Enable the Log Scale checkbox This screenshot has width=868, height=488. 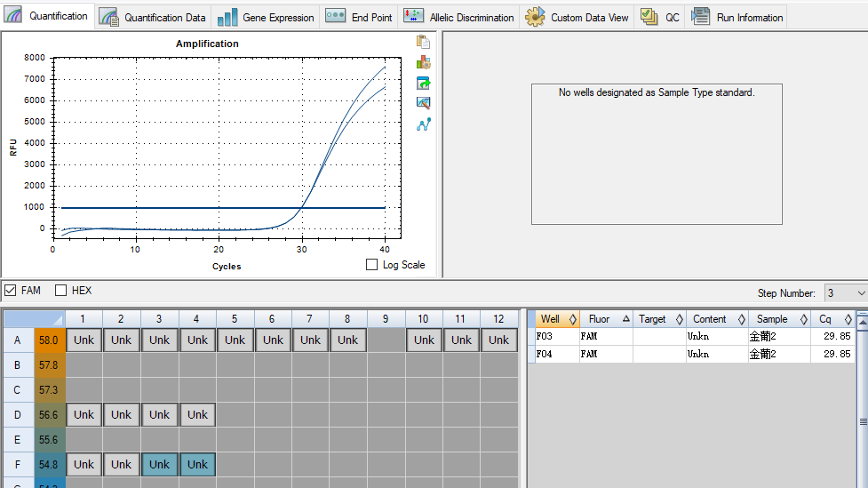[372, 265]
